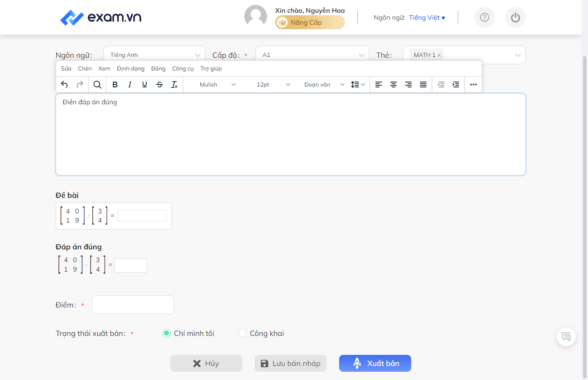
Task: Toggle strikethrough formatting
Action: (159, 84)
